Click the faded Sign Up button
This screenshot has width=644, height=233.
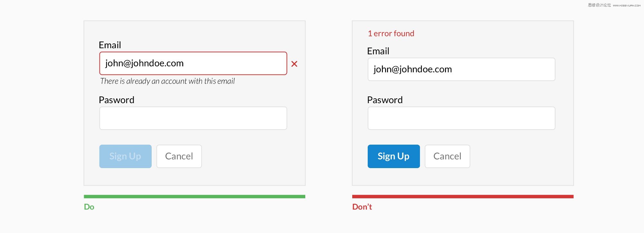125,156
